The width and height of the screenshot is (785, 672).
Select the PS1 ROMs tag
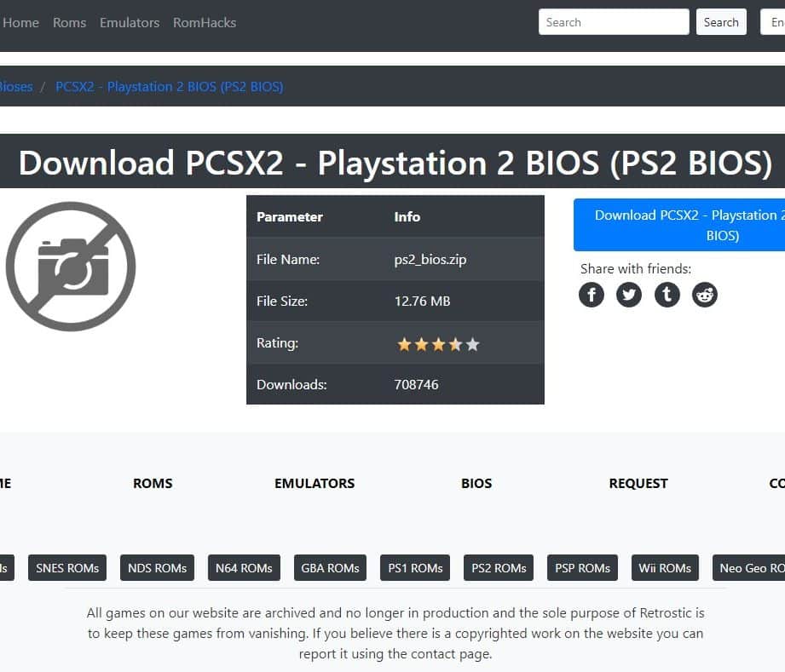(415, 568)
